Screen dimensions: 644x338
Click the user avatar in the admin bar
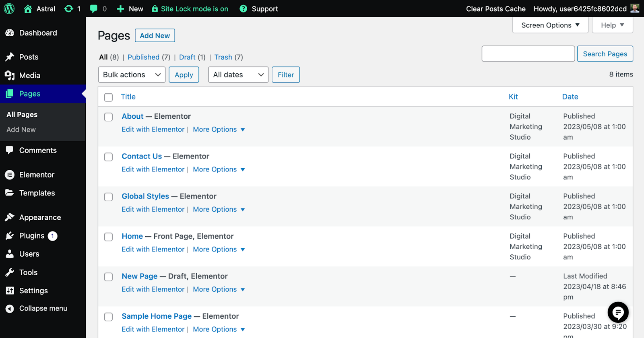[635, 8]
